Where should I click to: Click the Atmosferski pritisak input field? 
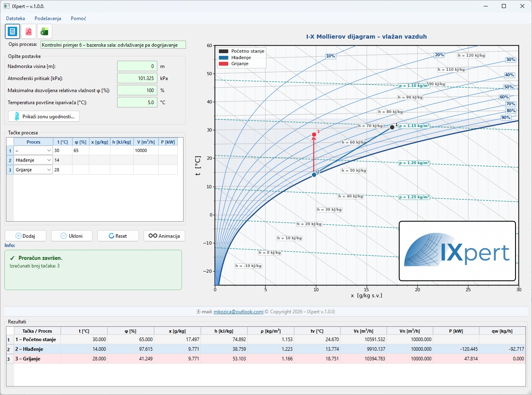[x=137, y=78]
